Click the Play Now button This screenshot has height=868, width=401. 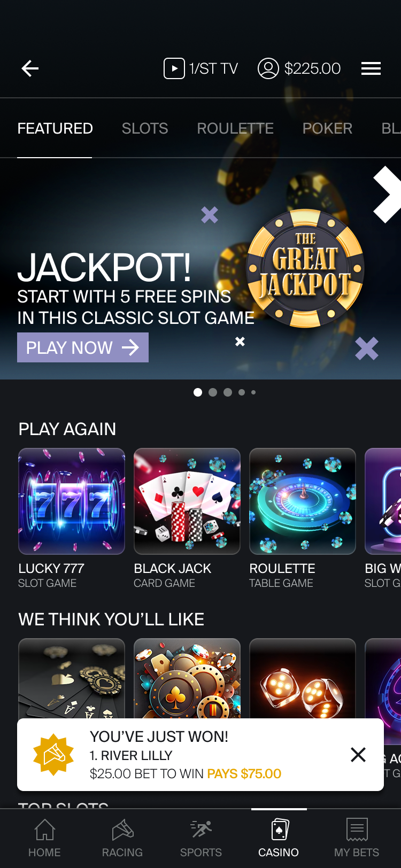83,347
